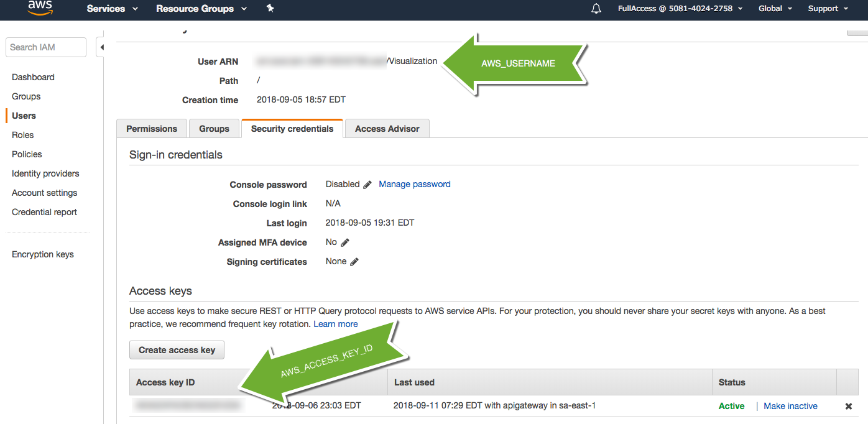The width and height of the screenshot is (868, 424).
Task: Click the pin shortcuts icon in top bar
Action: click(x=270, y=8)
